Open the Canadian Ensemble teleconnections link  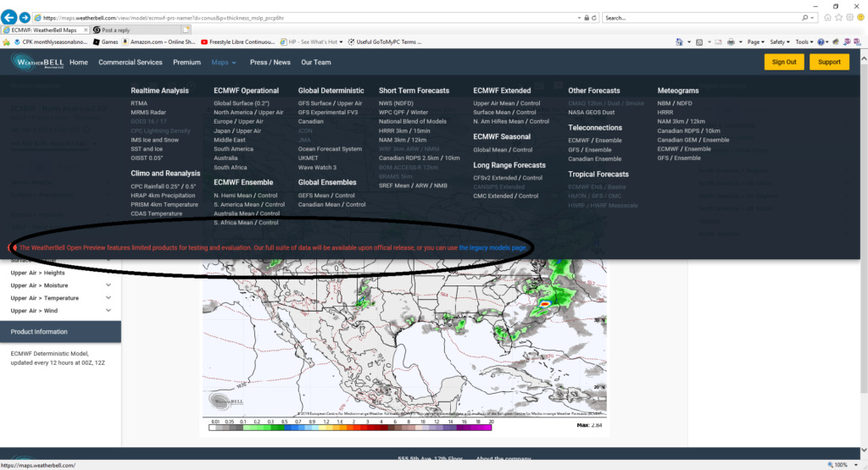tap(594, 158)
